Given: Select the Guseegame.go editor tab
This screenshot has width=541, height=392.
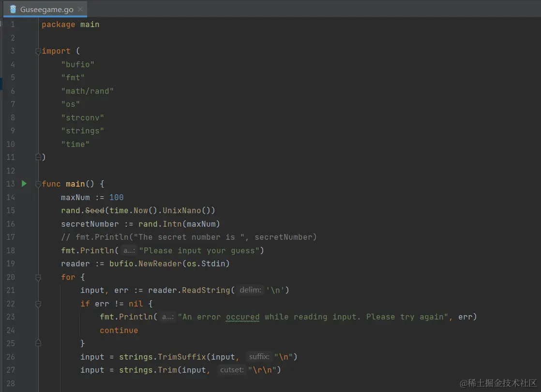Looking at the screenshot, I should click(x=45, y=9).
